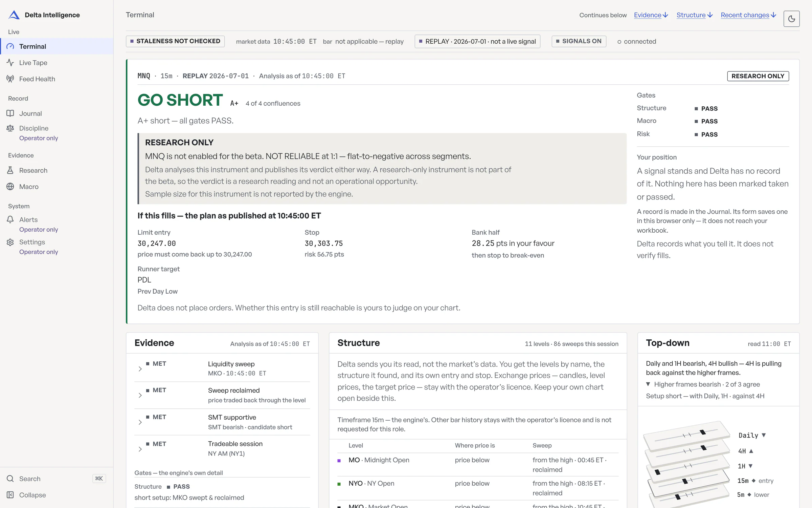This screenshot has width=812, height=508.
Task: Click the NYO · NY Open level row
Action: click(x=478, y=488)
